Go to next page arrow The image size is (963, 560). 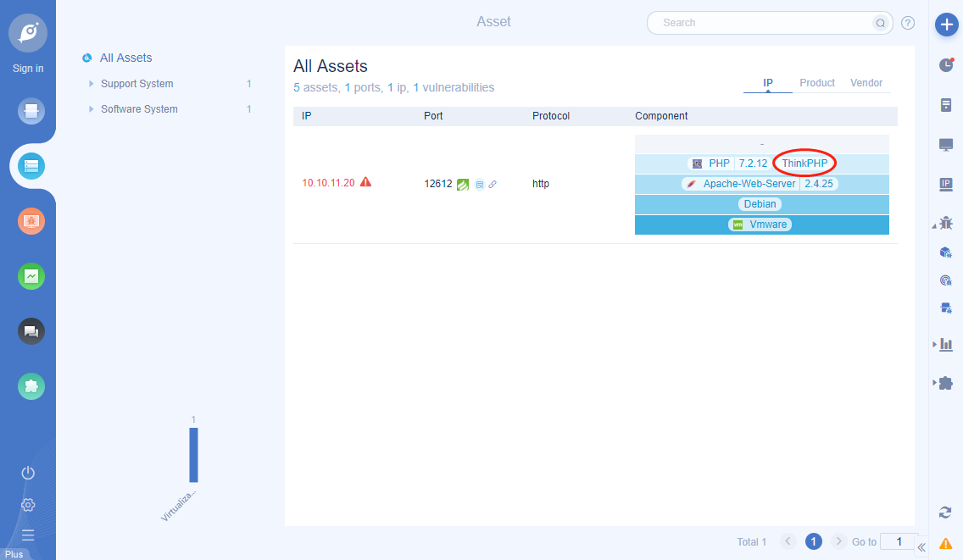(x=838, y=541)
